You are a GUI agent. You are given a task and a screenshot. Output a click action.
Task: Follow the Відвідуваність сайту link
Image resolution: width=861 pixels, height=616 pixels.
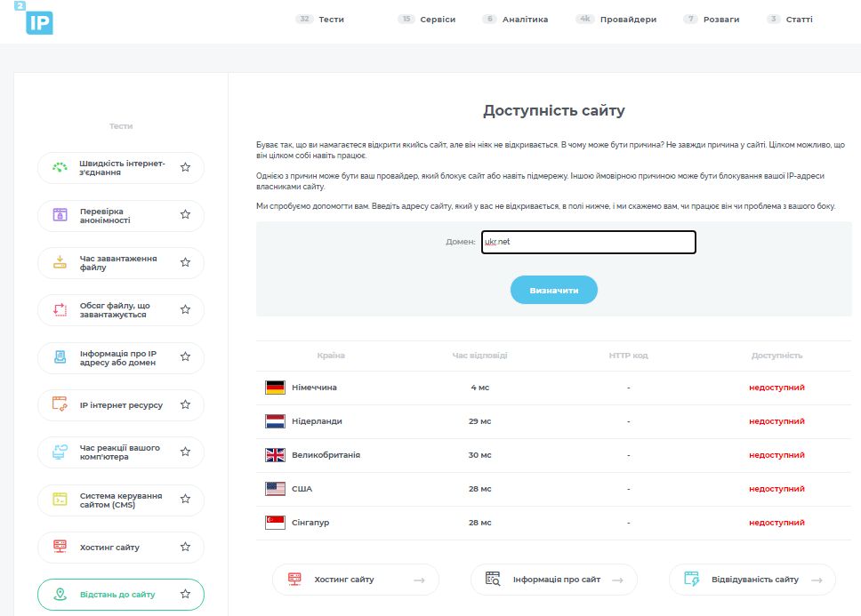coord(752,580)
